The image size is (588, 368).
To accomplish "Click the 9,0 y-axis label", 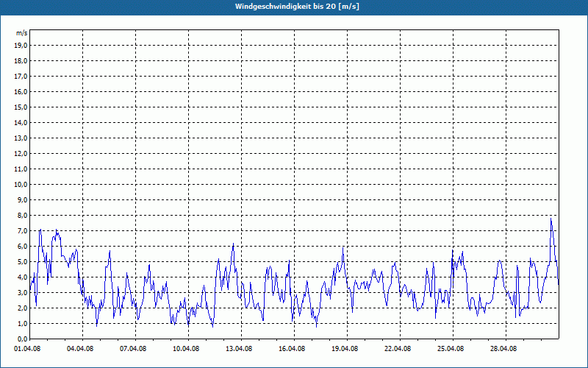I will pyautogui.click(x=23, y=199).
